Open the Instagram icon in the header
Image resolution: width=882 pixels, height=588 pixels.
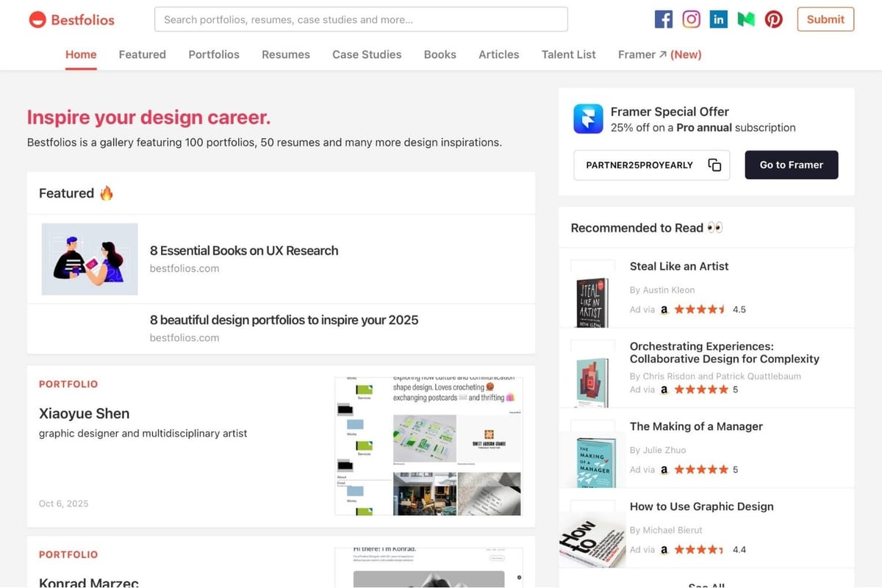coord(691,19)
